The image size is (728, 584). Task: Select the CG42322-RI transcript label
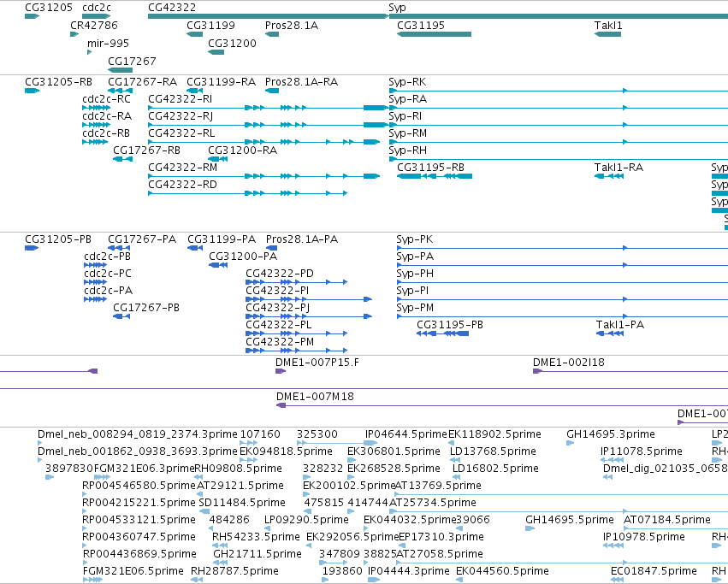point(181,99)
